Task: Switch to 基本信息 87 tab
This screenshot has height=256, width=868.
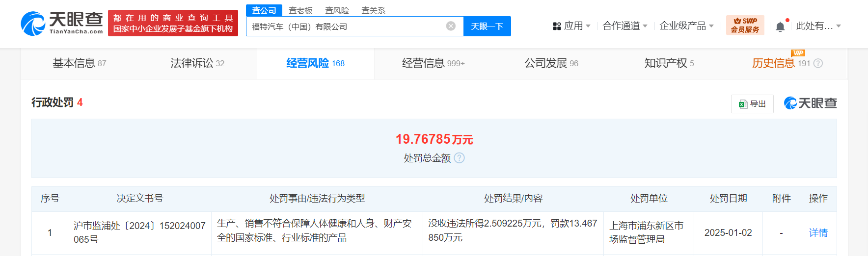Action: click(x=80, y=63)
